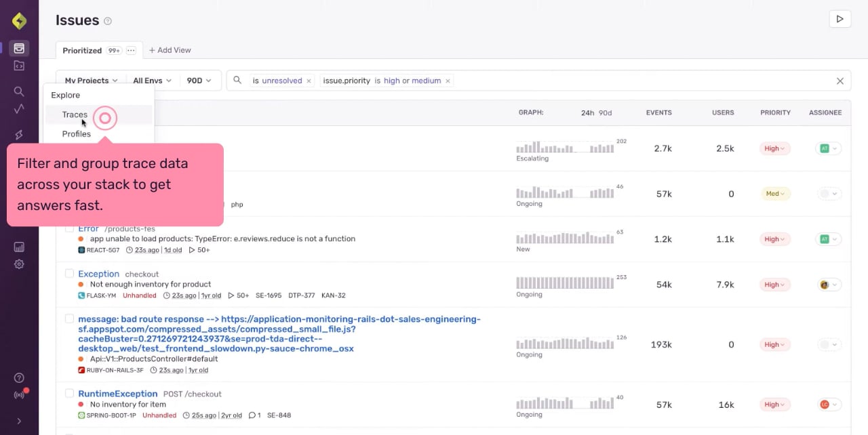Image resolution: width=868 pixels, height=435 pixels.
Task: Select the Prioritized tab
Action: click(x=82, y=51)
